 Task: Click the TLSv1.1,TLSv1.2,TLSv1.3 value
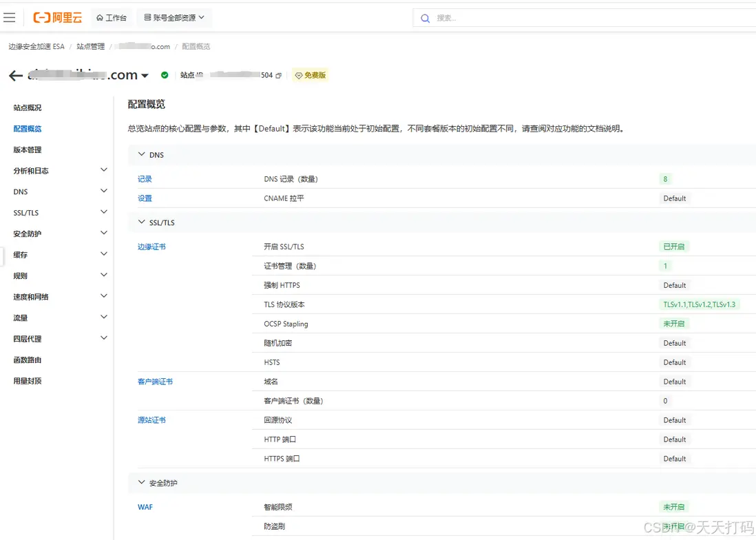699,304
